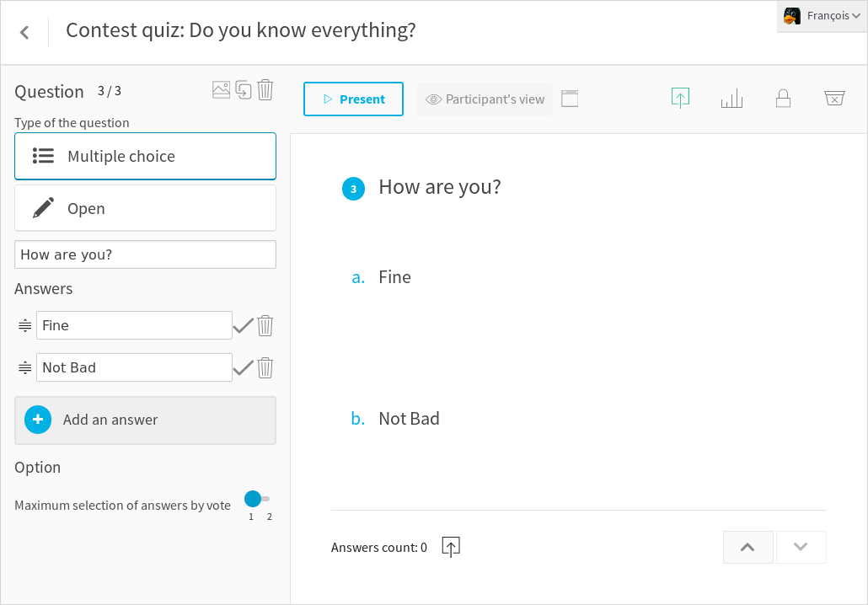Image resolution: width=868 pixels, height=605 pixels.
Task: Click the green share/export icon in toolbar
Action: tap(680, 98)
